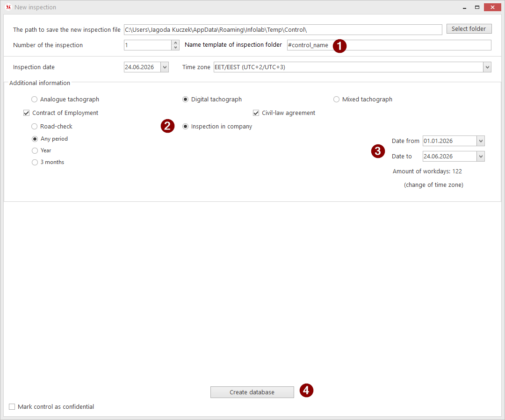Open the Inspection date dropdown arrow

165,67
